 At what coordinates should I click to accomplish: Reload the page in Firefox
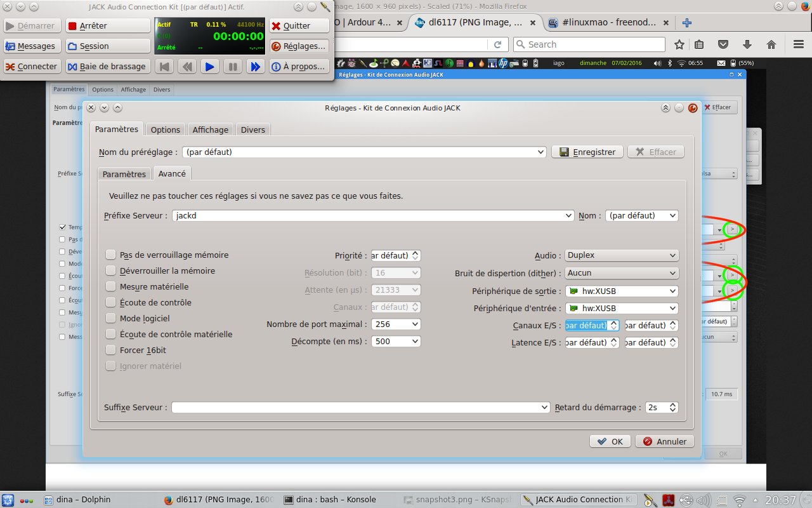point(498,44)
